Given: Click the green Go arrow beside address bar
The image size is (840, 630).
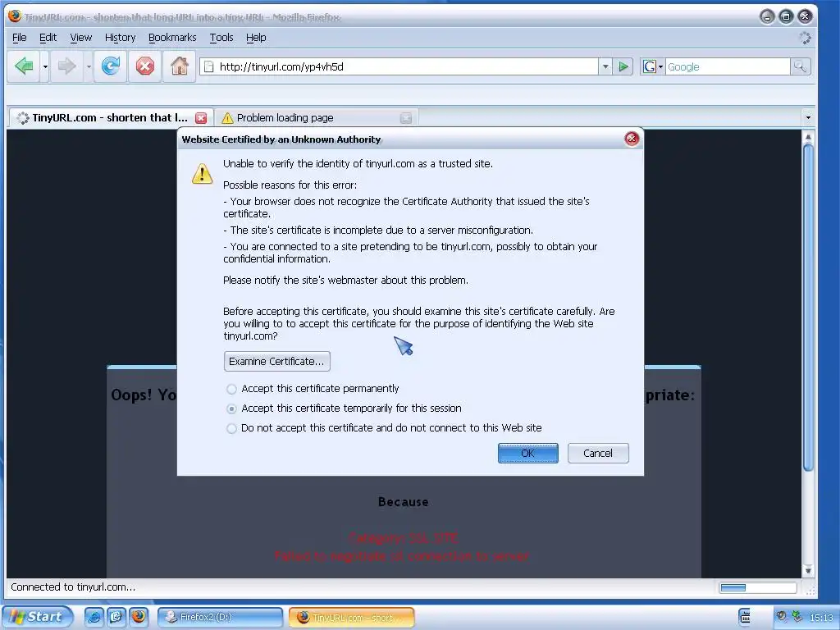Looking at the screenshot, I should coord(623,67).
